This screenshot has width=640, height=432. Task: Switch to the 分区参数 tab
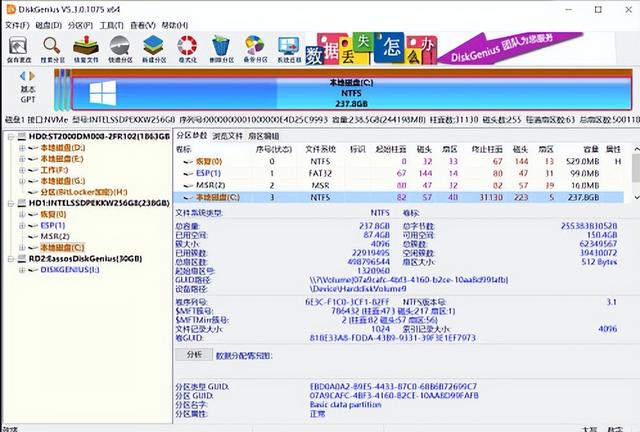(x=191, y=136)
